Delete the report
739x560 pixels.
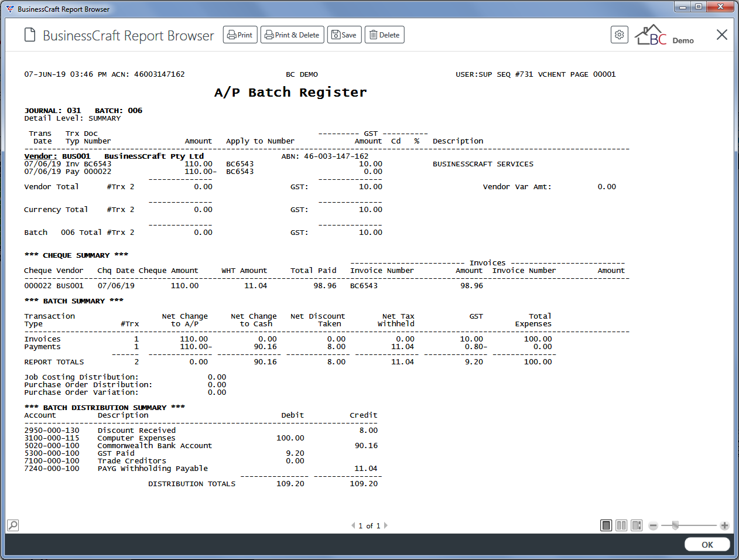click(385, 35)
